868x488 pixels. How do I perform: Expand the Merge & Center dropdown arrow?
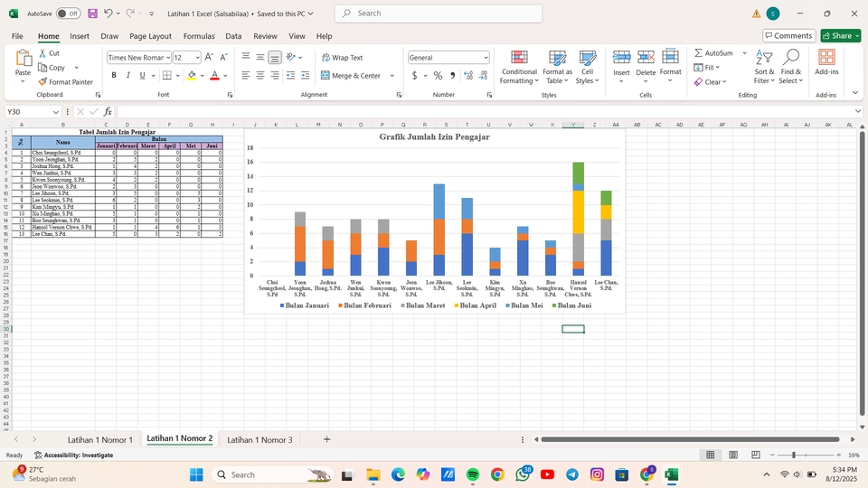(392, 75)
